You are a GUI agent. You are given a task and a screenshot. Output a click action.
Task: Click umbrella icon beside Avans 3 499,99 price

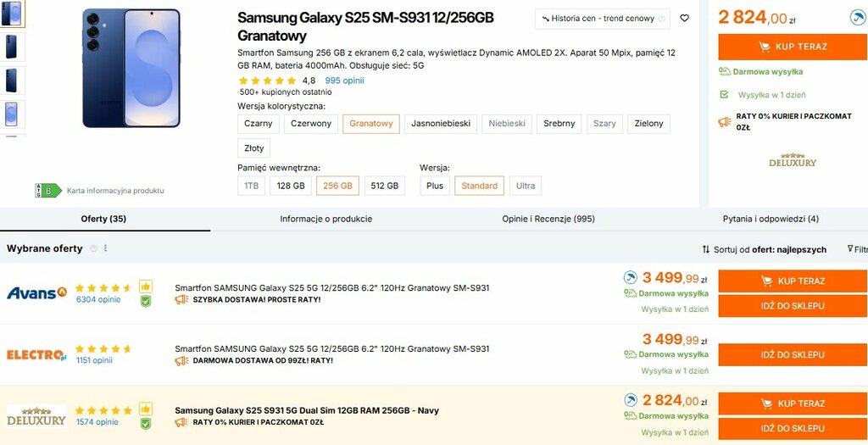click(x=630, y=277)
